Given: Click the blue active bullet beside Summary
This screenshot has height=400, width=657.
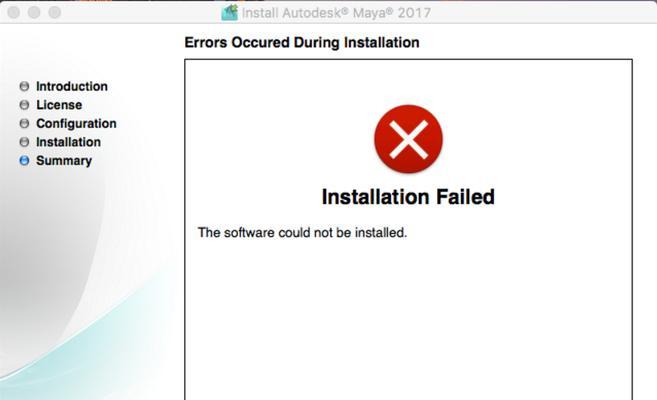Looking at the screenshot, I should (x=24, y=160).
